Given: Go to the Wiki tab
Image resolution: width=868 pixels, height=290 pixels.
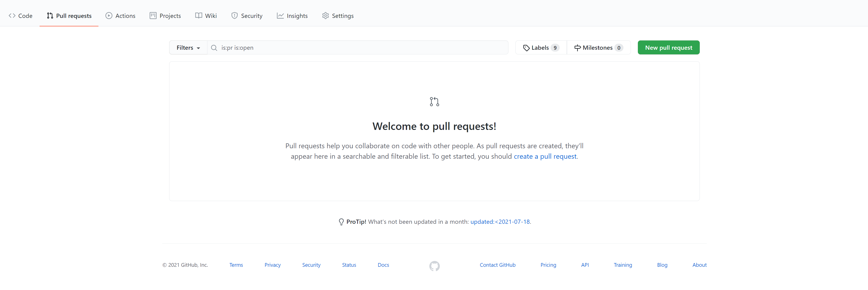Looking at the screenshot, I should pos(206,16).
